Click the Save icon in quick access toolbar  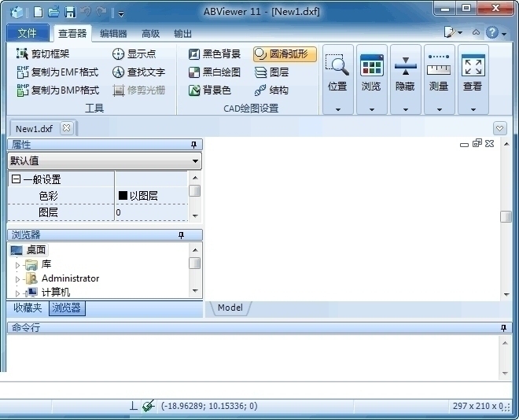point(70,13)
